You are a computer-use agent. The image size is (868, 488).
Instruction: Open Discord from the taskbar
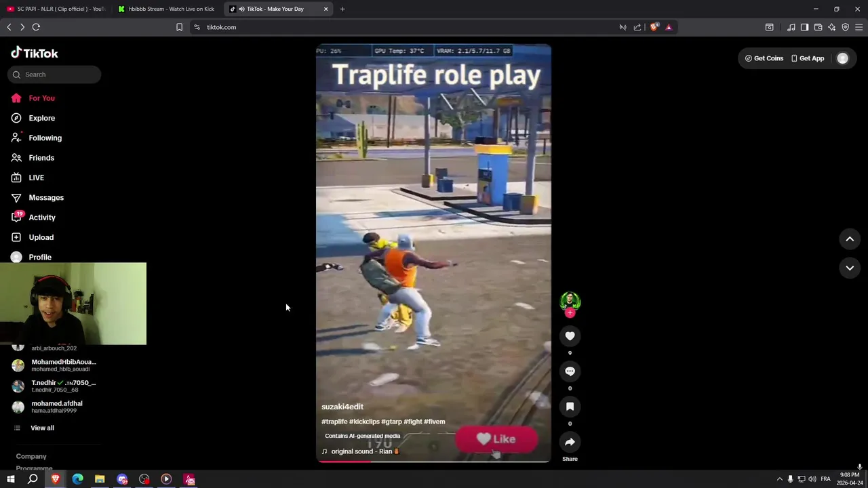pos(122,479)
